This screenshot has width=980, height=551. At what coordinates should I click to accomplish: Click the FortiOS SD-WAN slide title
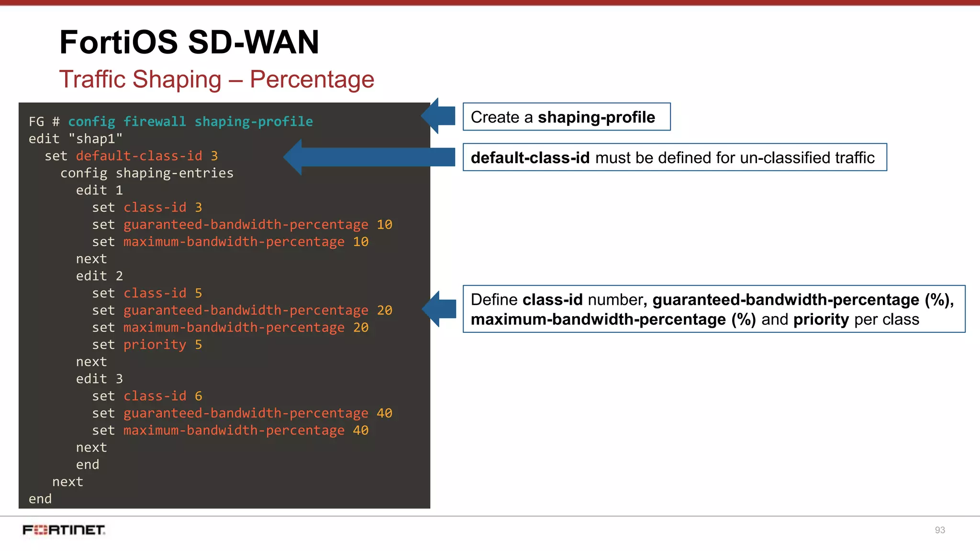click(x=189, y=42)
